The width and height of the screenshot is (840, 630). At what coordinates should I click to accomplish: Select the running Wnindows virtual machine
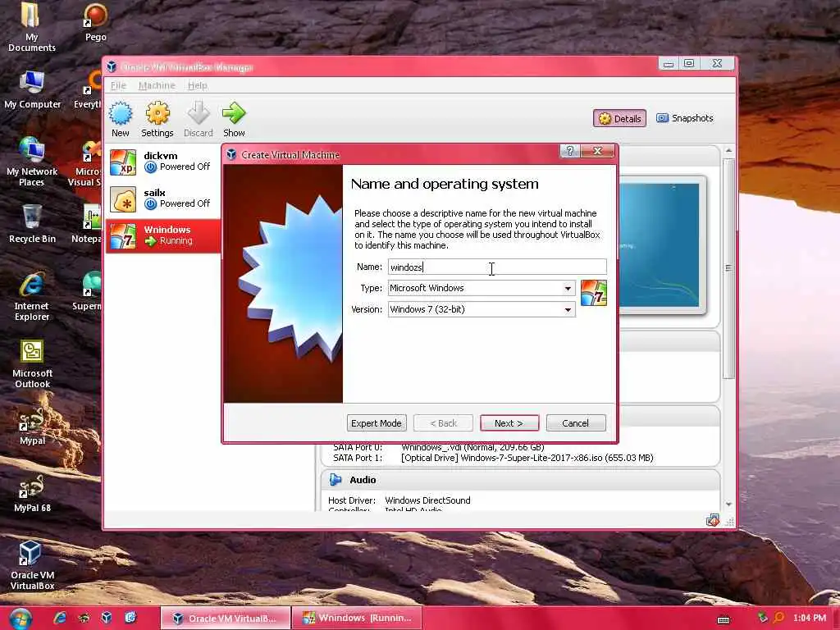(x=163, y=235)
